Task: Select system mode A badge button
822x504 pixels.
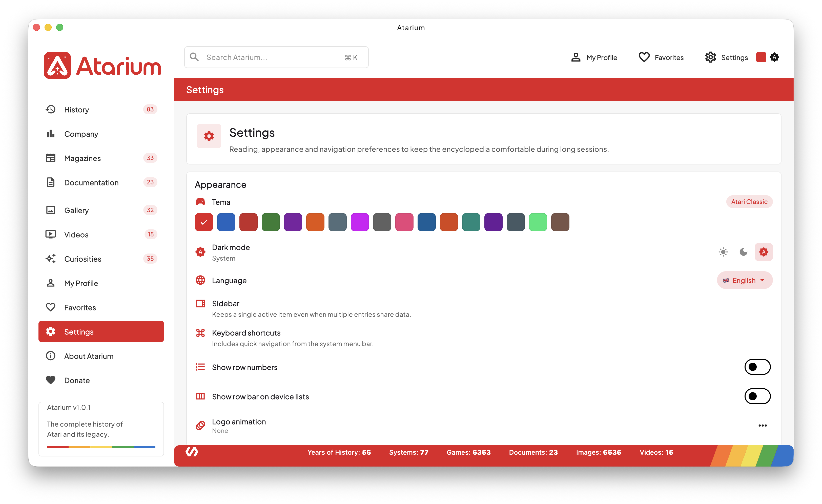Action: [x=764, y=252]
